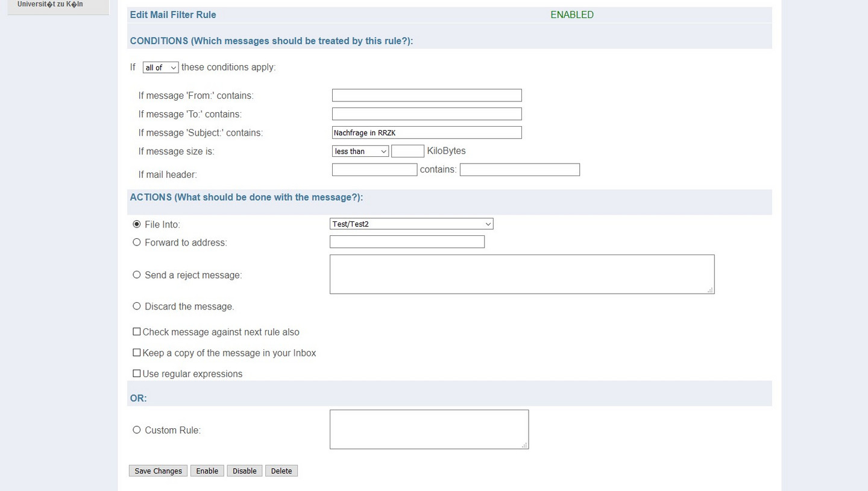This screenshot has width=868, height=491.
Task: Open the 'all of' conditions dropdown
Action: [160, 68]
